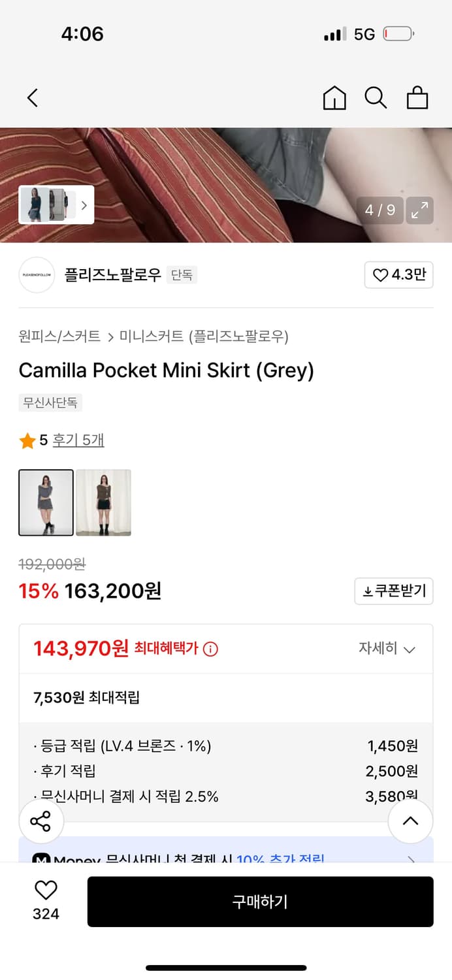Tap the fullscreen expand icon on the image
This screenshot has width=452, height=980.
coord(420,210)
